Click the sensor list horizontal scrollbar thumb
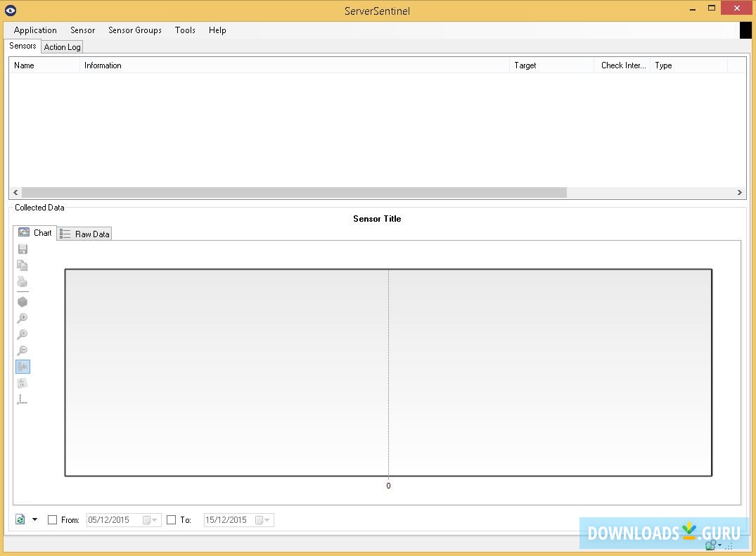Screen dimensions: 756x556 [x=294, y=193]
